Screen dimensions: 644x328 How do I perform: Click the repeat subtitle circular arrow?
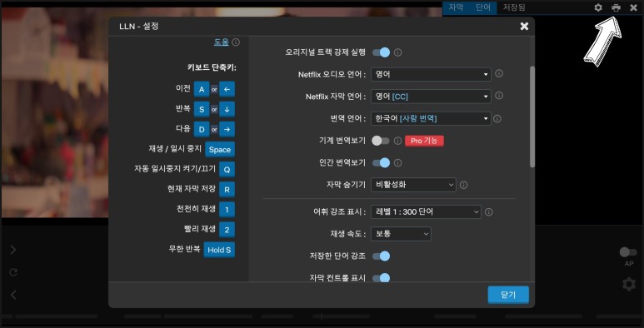point(13,272)
